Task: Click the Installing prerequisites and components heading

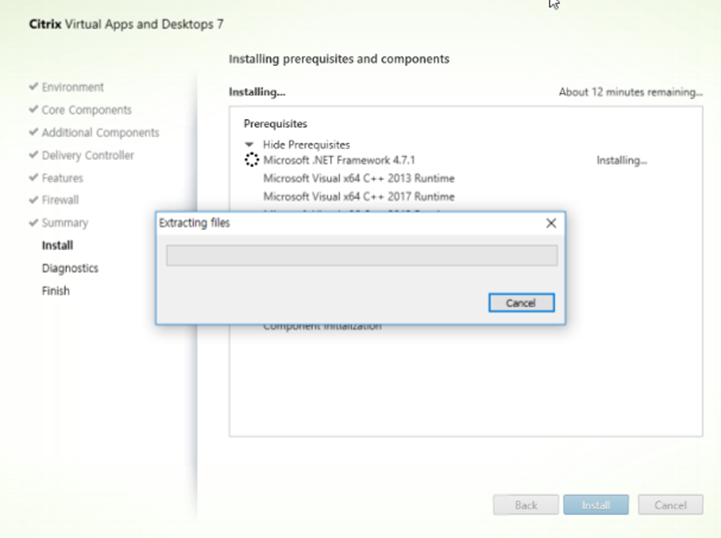Action: pyautogui.click(x=339, y=59)
